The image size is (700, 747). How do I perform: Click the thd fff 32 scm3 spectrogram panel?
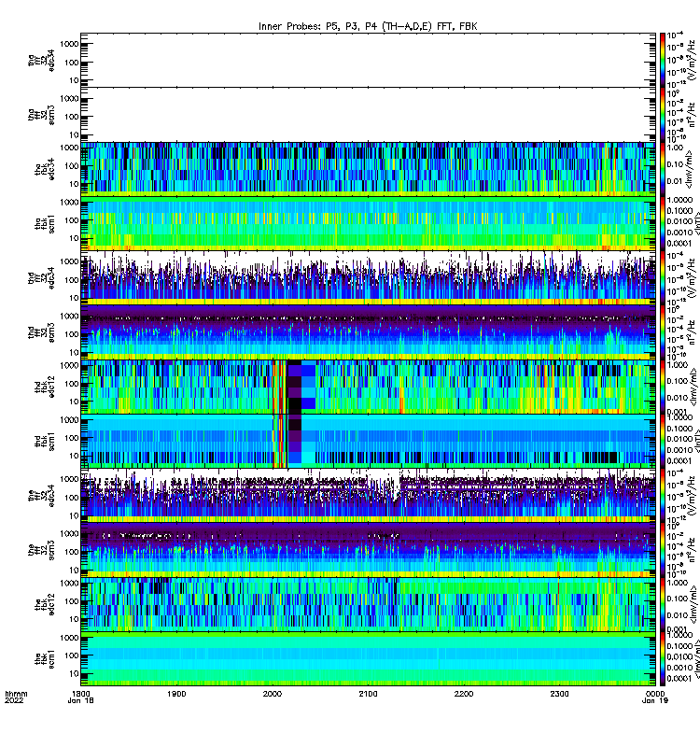[x=368, y=332]
